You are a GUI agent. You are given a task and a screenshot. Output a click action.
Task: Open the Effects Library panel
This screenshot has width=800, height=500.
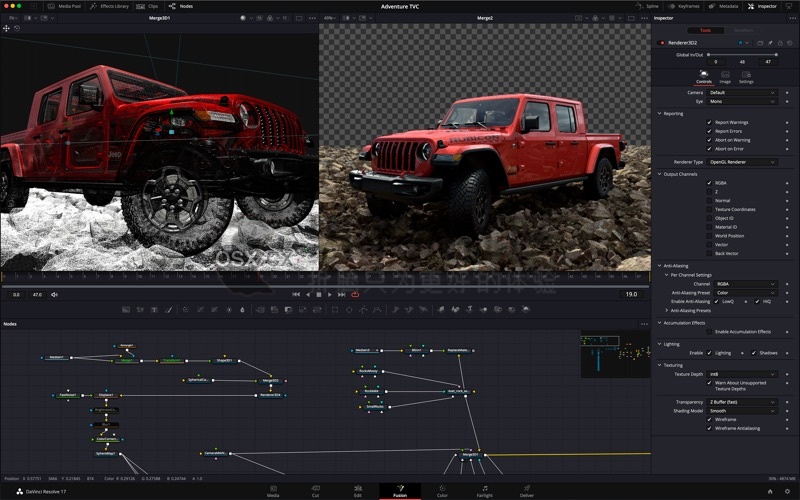tap(109, 6)
